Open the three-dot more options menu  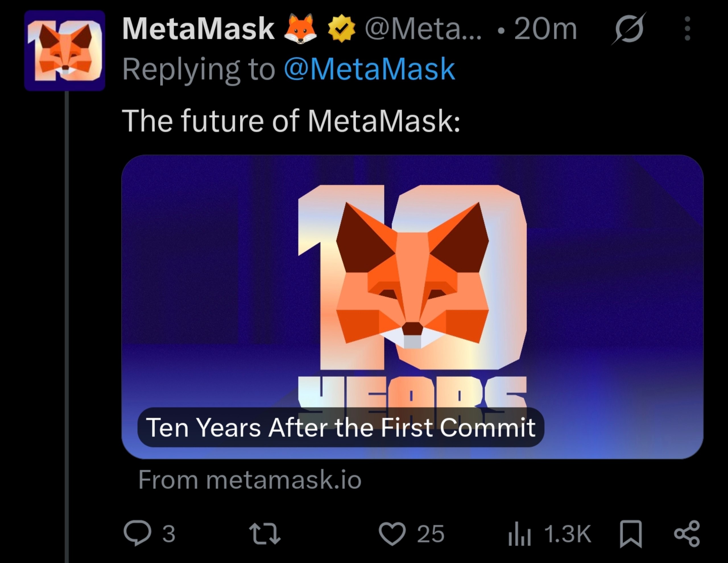tap(687, 29)
